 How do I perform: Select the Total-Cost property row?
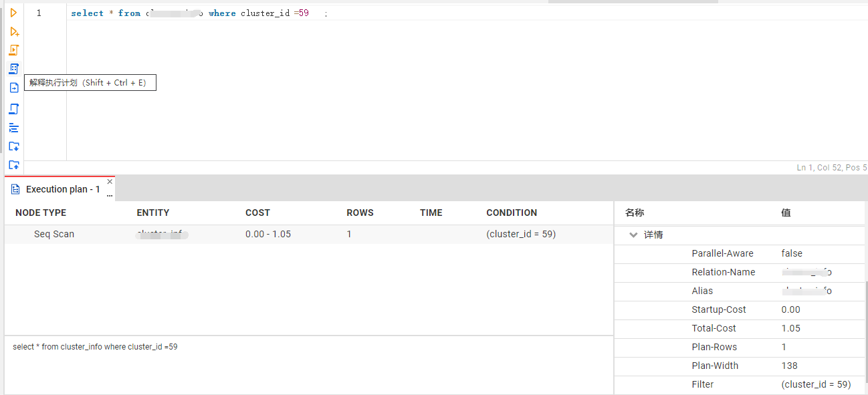click(739, 329)
